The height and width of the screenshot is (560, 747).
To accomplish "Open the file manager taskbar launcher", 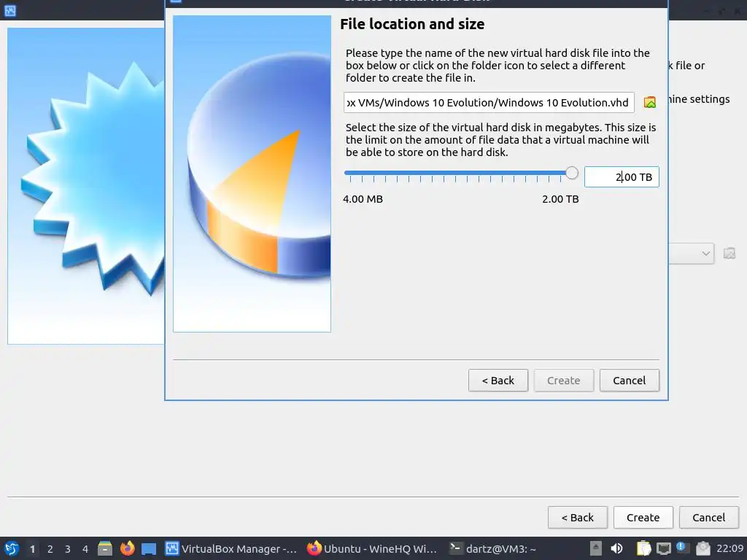I will tap(105, 548).
